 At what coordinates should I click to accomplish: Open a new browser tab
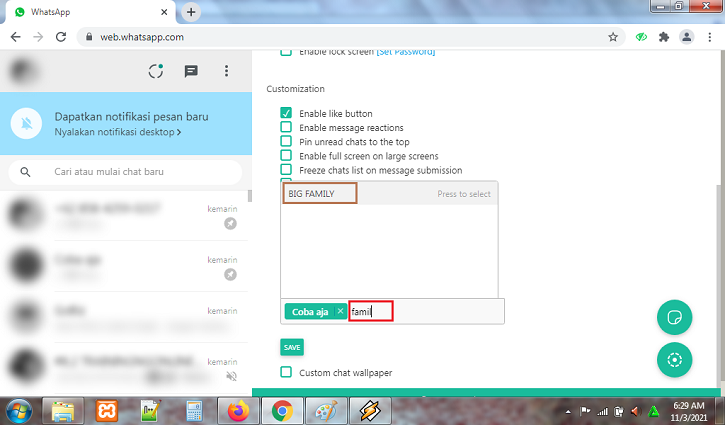(191, 12)
